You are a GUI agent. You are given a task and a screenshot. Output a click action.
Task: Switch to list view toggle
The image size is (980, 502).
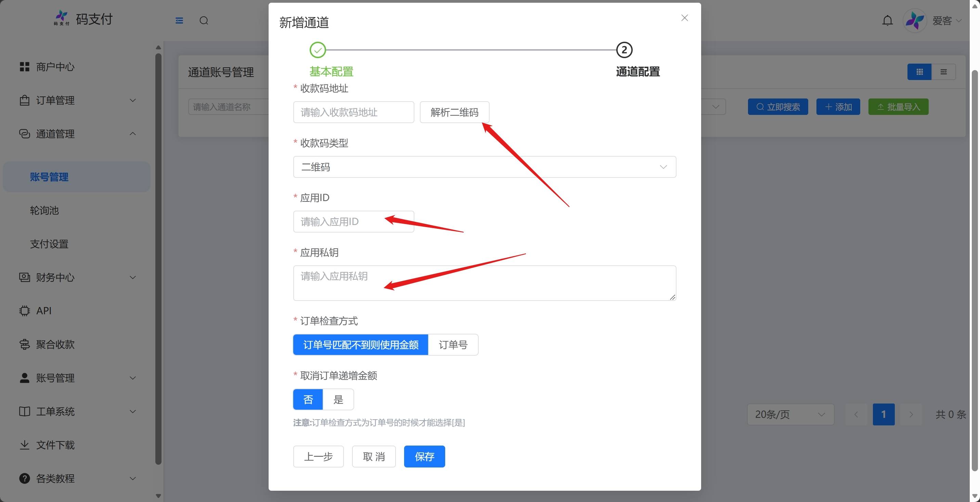click(943, 72)
